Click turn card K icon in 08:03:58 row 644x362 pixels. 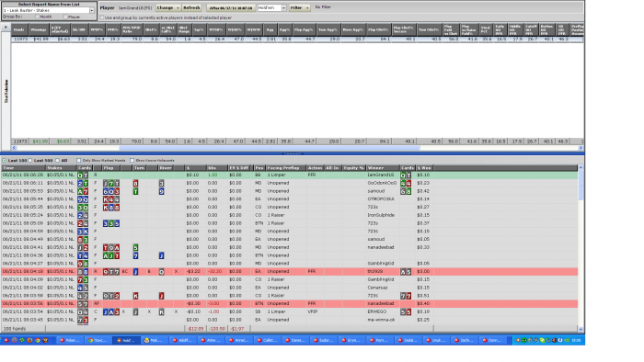(x=135, y=296)
